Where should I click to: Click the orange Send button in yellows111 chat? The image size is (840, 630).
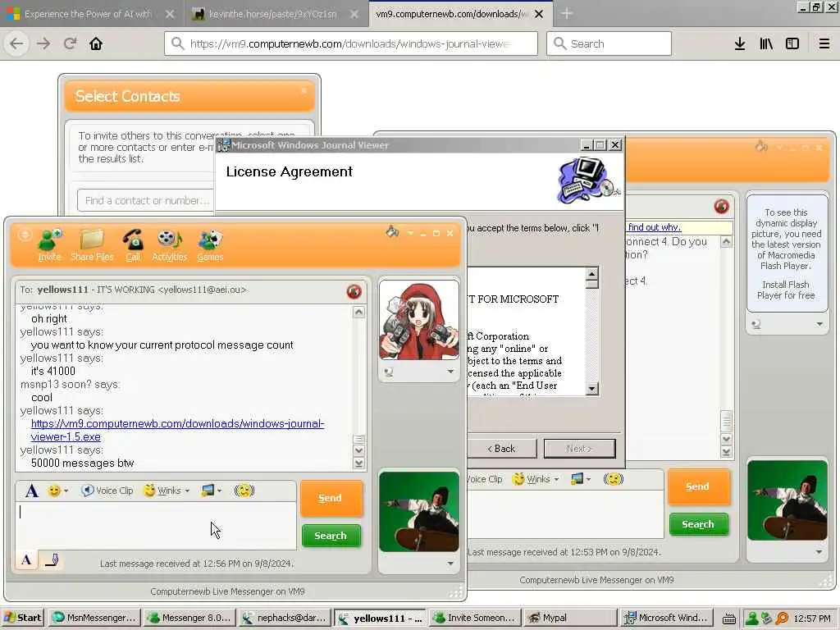tap(331, 498)
